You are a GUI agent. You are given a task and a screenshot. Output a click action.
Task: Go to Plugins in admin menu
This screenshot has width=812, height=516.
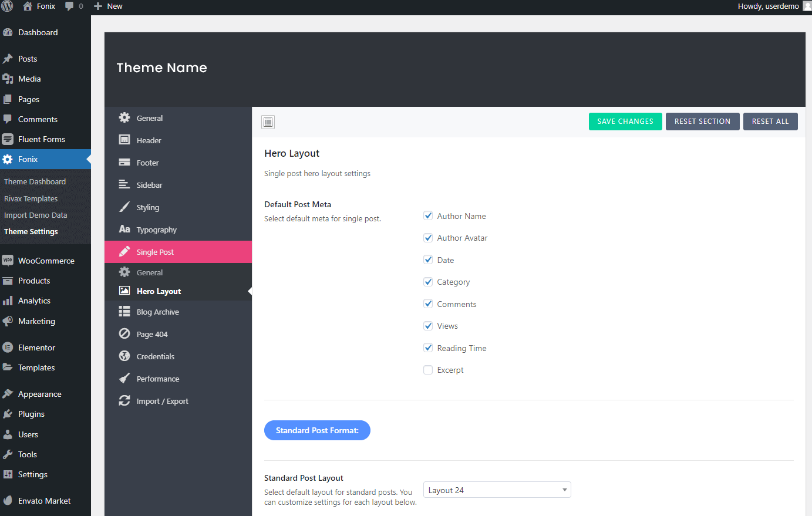pyautogui.click(x=31, y=414)
